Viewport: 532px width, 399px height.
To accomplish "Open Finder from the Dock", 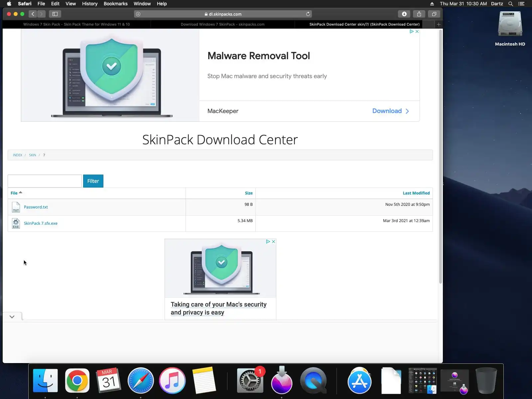I will coord(46,380).
